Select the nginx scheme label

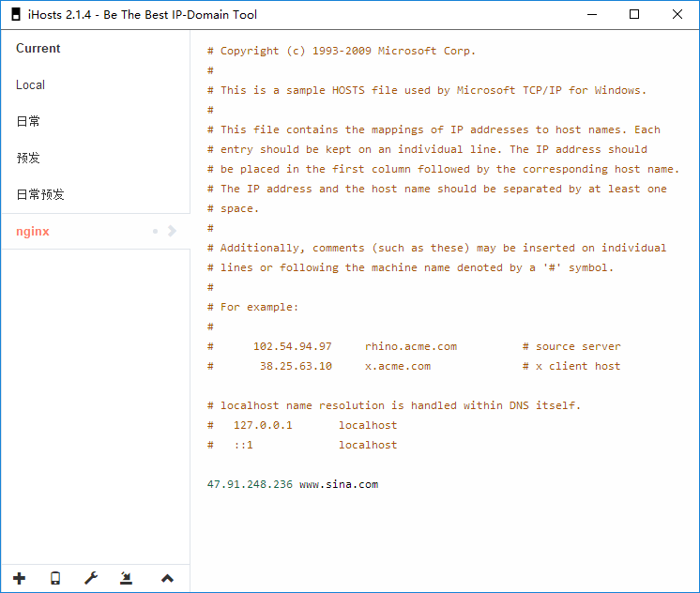[x=33, y=231]
